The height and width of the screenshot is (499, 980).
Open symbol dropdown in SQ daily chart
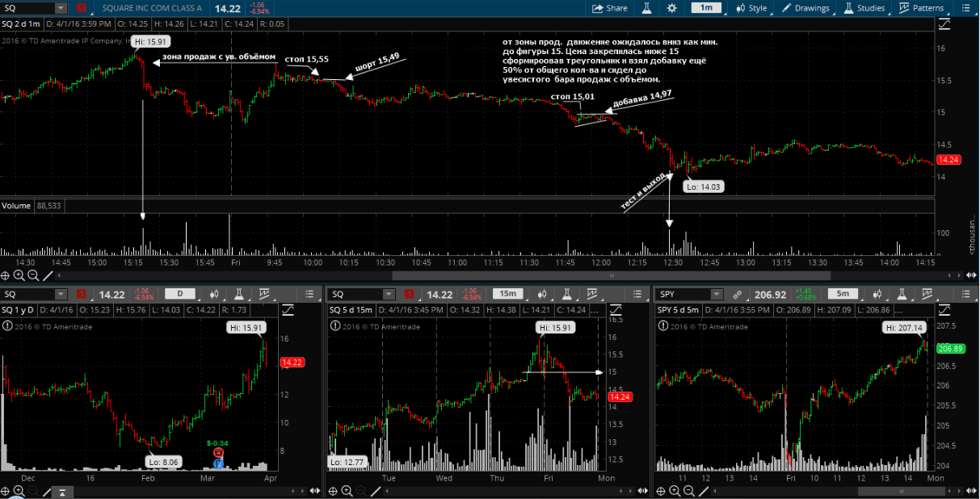point(61,295)
